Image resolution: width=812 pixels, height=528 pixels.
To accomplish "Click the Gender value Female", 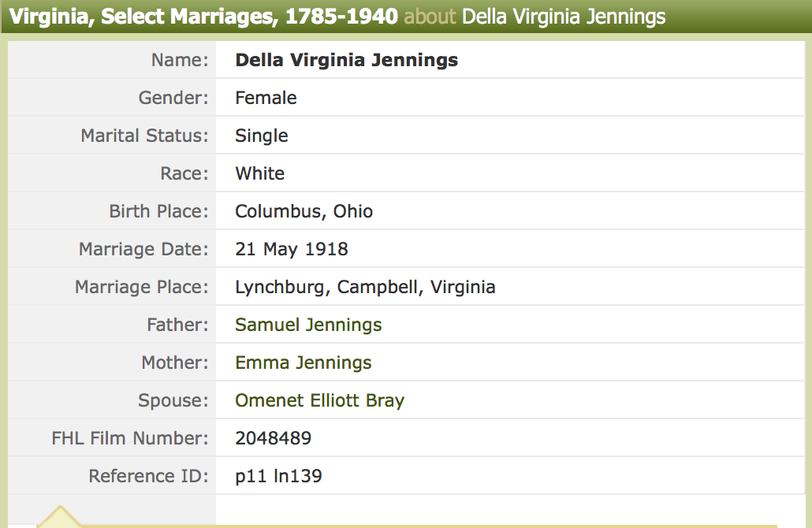I will [x=266, y=98].
